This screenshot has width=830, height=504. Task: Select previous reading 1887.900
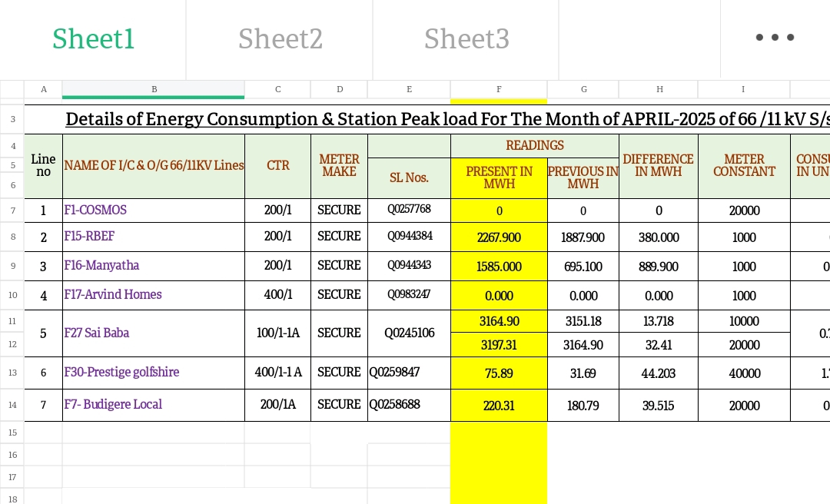point(583,237)
